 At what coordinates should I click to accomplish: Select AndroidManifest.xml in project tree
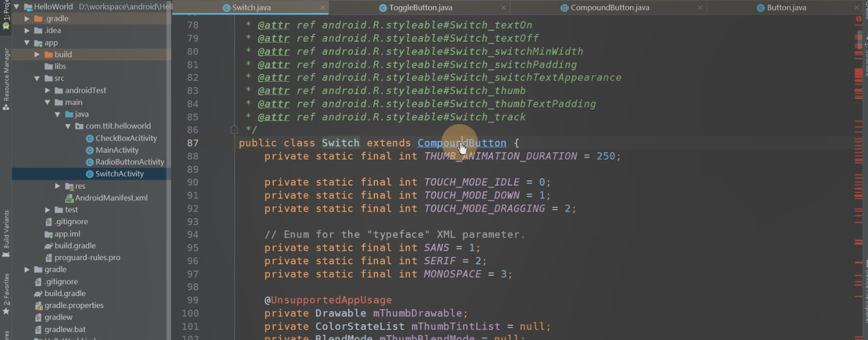111,198
